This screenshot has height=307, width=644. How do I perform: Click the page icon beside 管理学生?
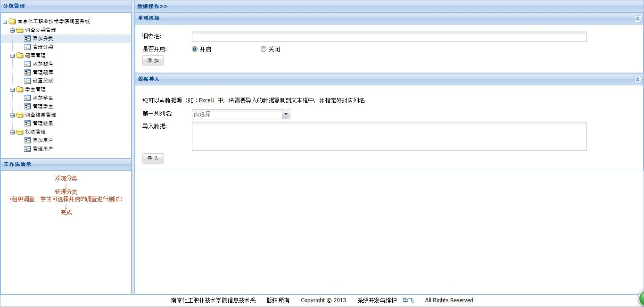(x=27, y=106)
